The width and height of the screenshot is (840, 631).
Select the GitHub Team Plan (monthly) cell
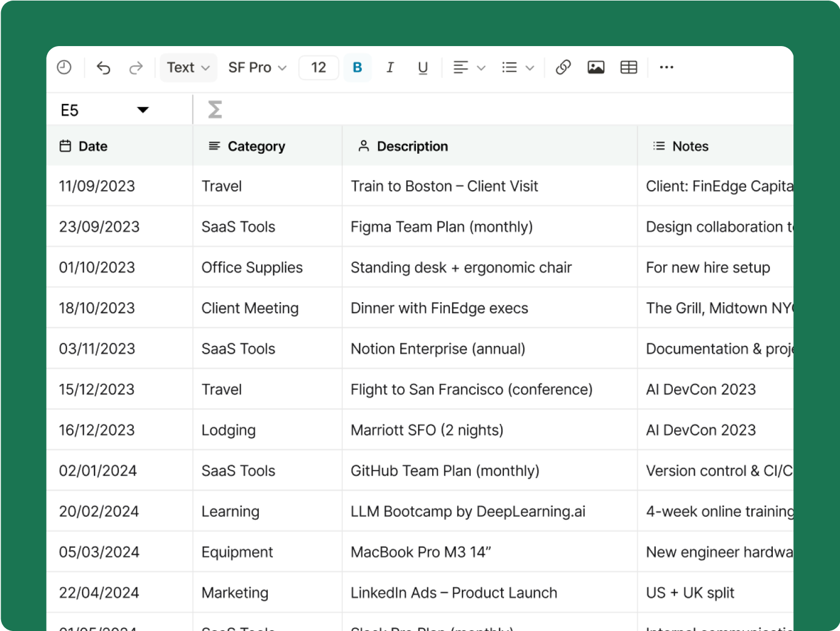[490, 471]
